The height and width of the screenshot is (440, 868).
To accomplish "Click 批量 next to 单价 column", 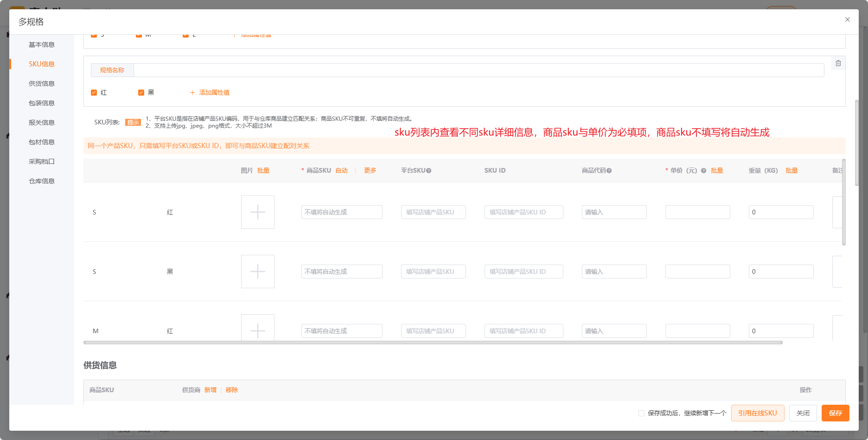I will 717,171.
